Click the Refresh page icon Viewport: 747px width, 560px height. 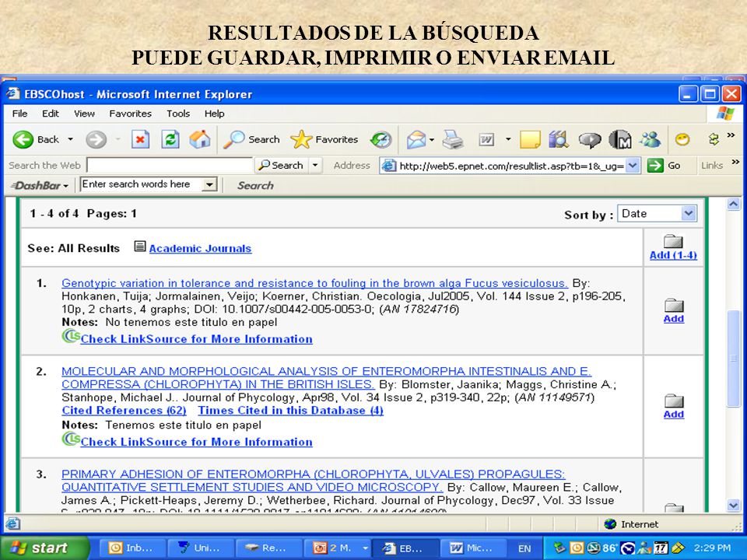point(170,139)
